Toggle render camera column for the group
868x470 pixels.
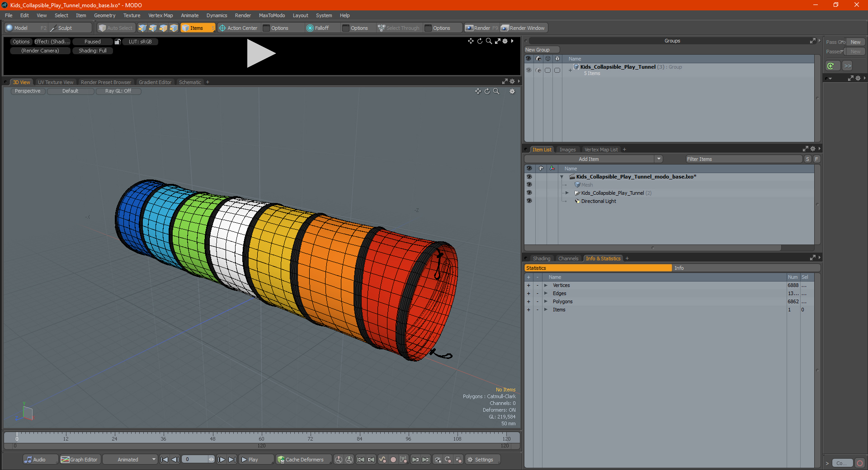point(538,70)
